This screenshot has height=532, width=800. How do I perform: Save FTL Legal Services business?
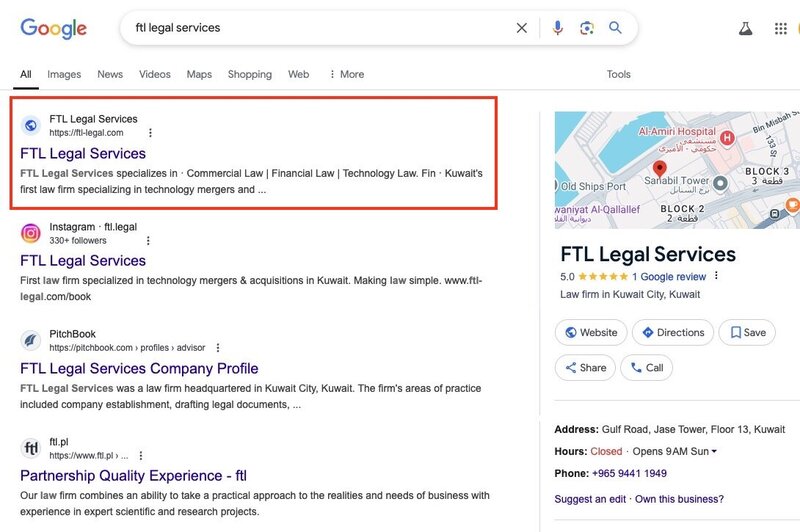(x=747, y=333)
